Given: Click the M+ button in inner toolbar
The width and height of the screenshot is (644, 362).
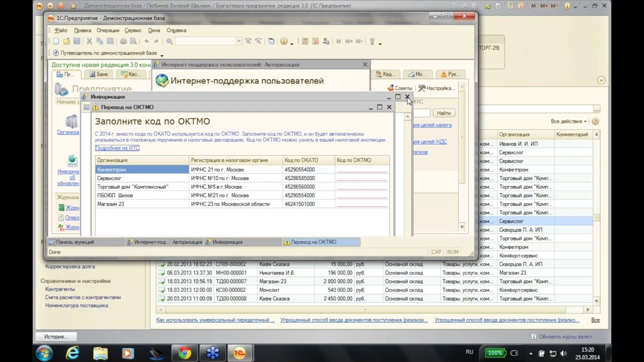Looking at the screenshot, I should tap(349, 41).
